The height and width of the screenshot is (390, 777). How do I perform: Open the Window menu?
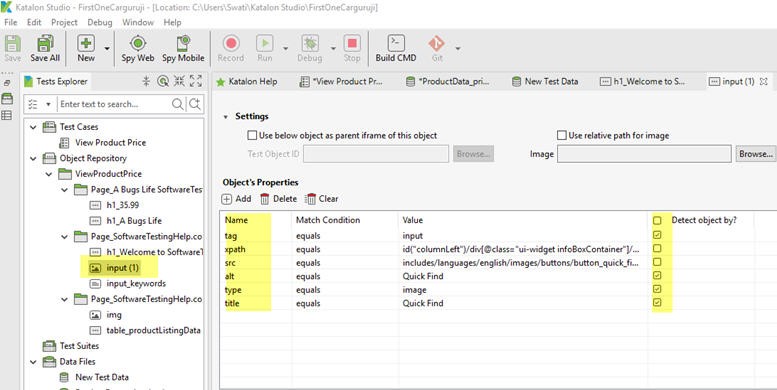pos(138,22)
